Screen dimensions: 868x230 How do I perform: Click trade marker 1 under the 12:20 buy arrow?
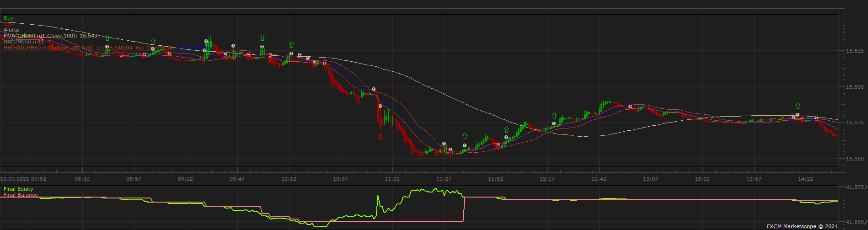pos(554,123)
